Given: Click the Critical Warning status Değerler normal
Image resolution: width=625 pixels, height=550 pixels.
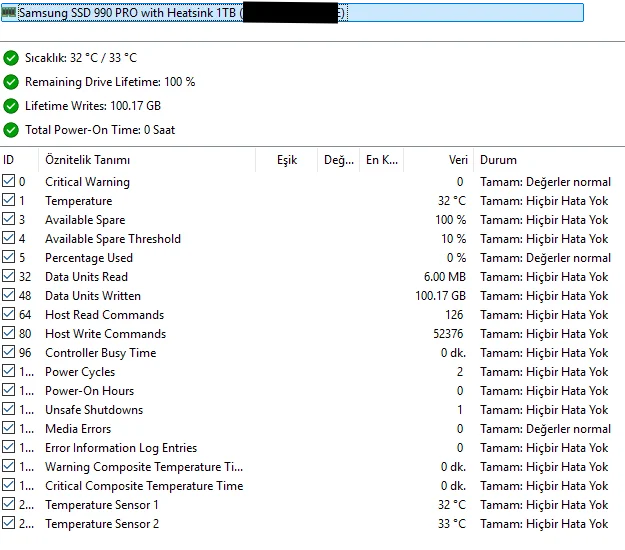Looking at the screenshot, I should click(x=545, y=182).
